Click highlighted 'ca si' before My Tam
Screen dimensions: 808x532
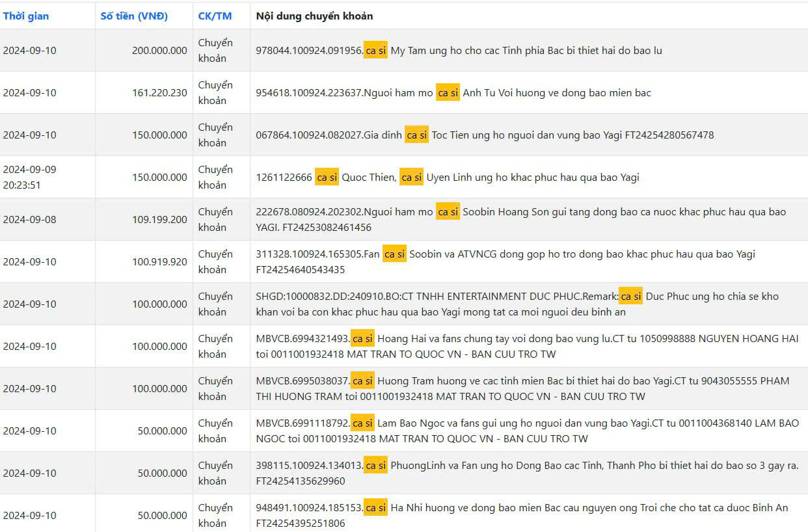pos(375,50)
